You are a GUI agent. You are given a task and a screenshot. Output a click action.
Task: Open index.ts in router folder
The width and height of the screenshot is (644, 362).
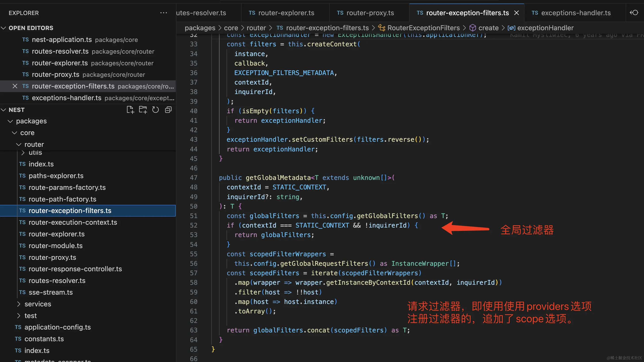(88, 164)
